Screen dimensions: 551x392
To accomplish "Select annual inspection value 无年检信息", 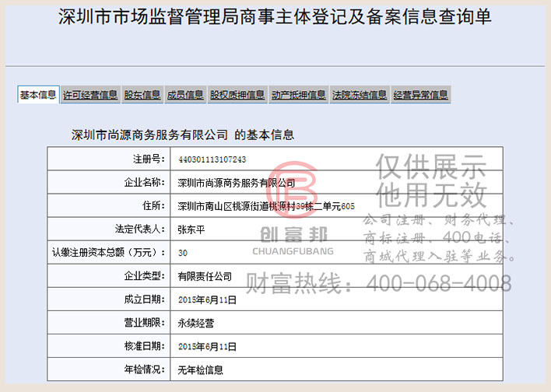I will point(200,370).
